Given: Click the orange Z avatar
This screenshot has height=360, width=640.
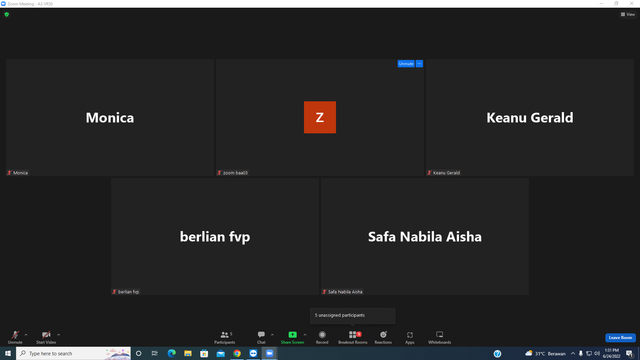Looking at the screenshot, I should (x=320, y=117).
